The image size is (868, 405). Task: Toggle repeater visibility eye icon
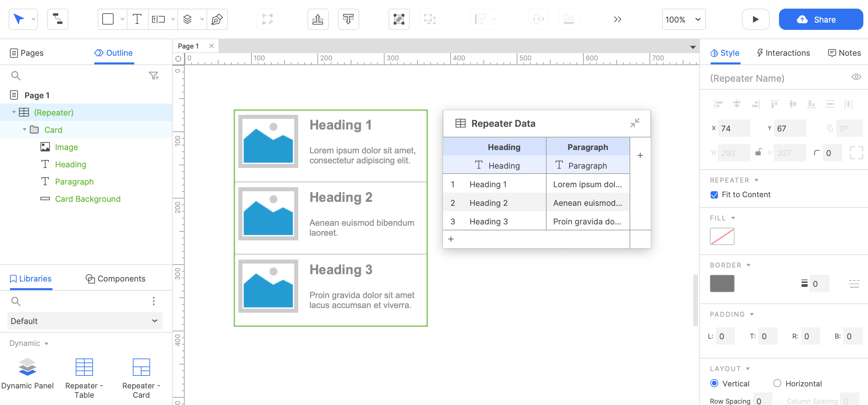pyautogui.click(x=856, y=77)
